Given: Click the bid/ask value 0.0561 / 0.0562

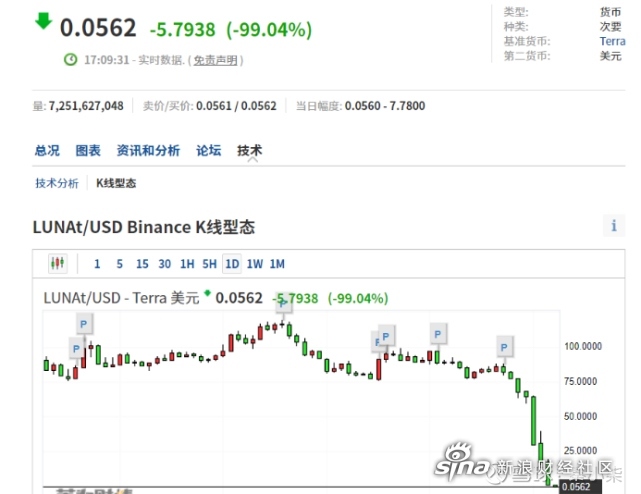Looking at the screenshot, I should [236, 106].
